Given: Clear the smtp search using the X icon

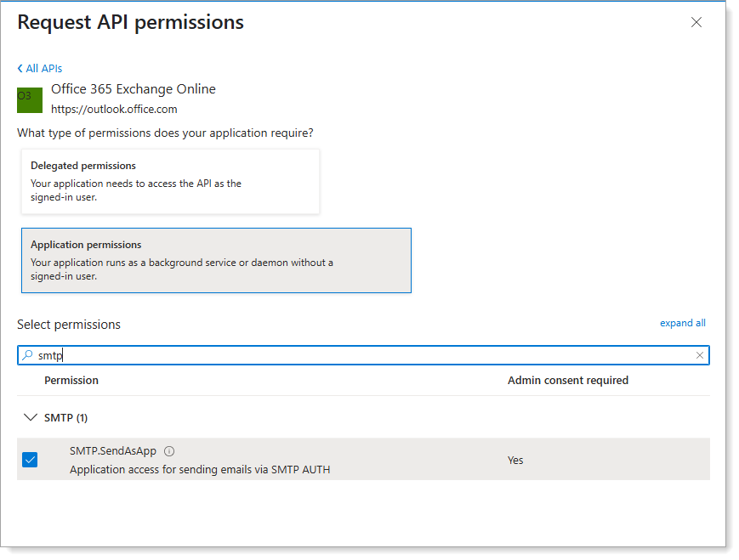Looking at the screenshot, I should click(x=700, y=354).
